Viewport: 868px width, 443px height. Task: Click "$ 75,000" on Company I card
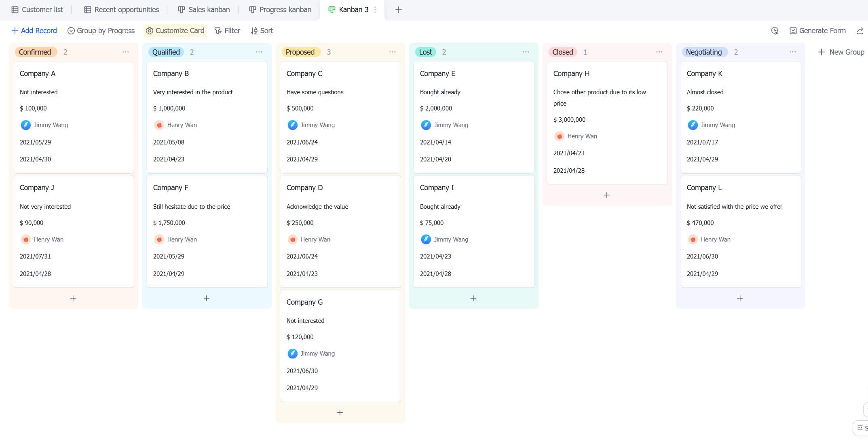click(432, 223)
